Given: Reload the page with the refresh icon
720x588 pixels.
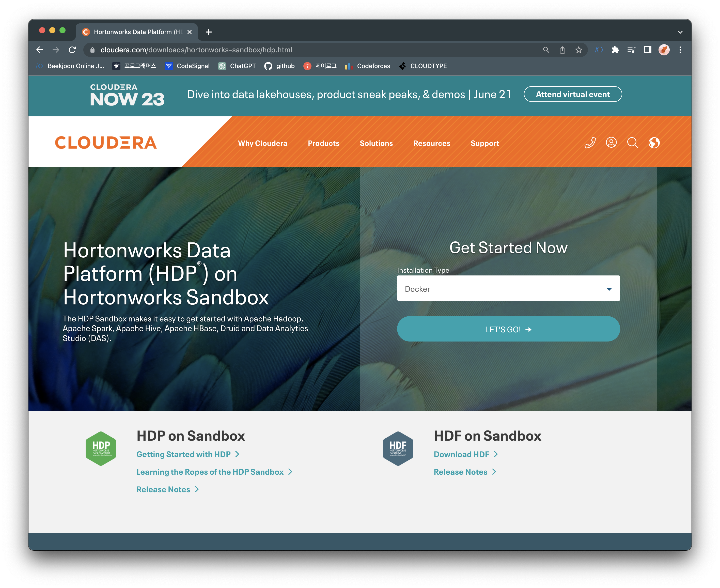Looking at the screenshot, I should point(72,50).
